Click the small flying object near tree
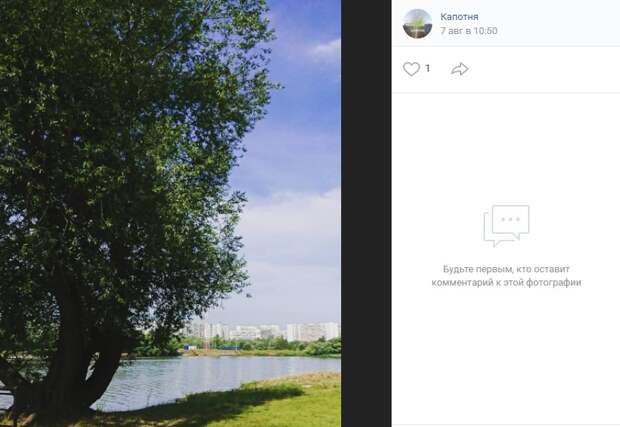620x427 pixels. pyautogui.click(x=249, y=295)
